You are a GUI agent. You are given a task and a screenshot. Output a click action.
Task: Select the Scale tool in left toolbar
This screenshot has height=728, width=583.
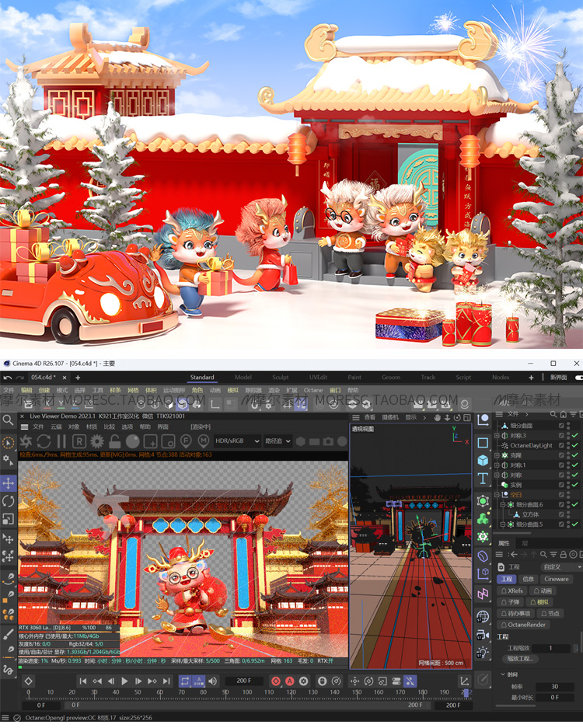coord(9,518)
